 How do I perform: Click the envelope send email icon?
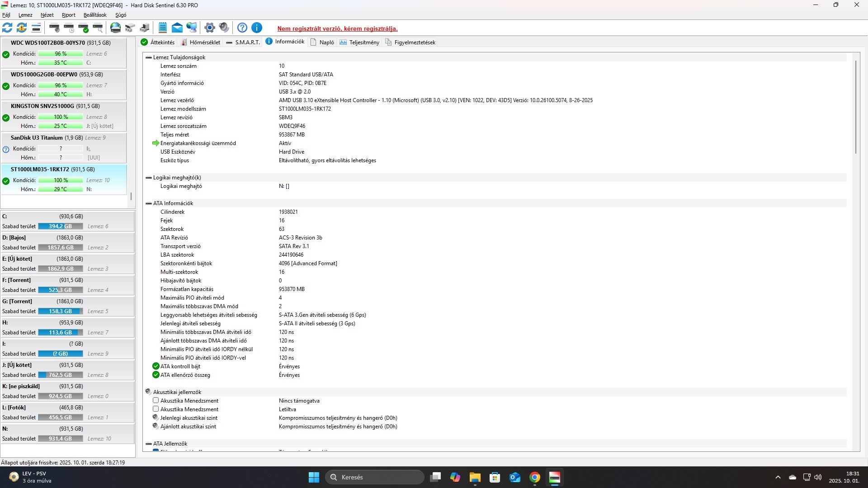tap(177, 28)
